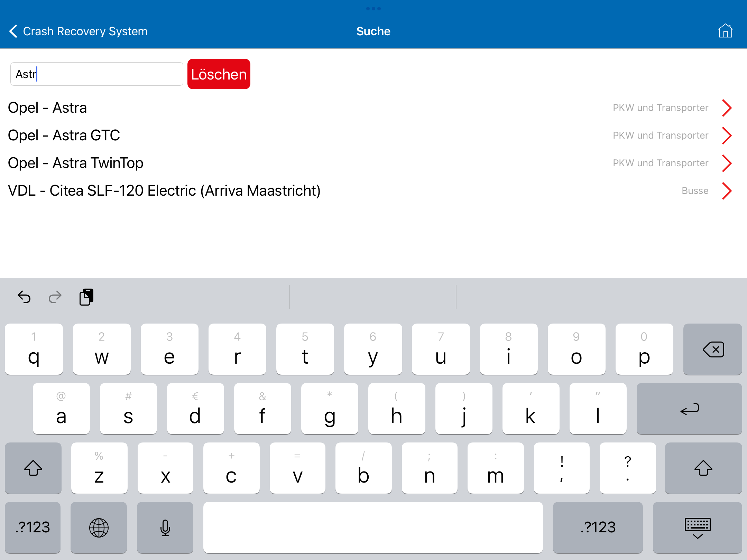Expand chevron for Opel - Astra GTC row
This screenshot has height=560, width=747.
pyautogui.click(x=727, y=136)
